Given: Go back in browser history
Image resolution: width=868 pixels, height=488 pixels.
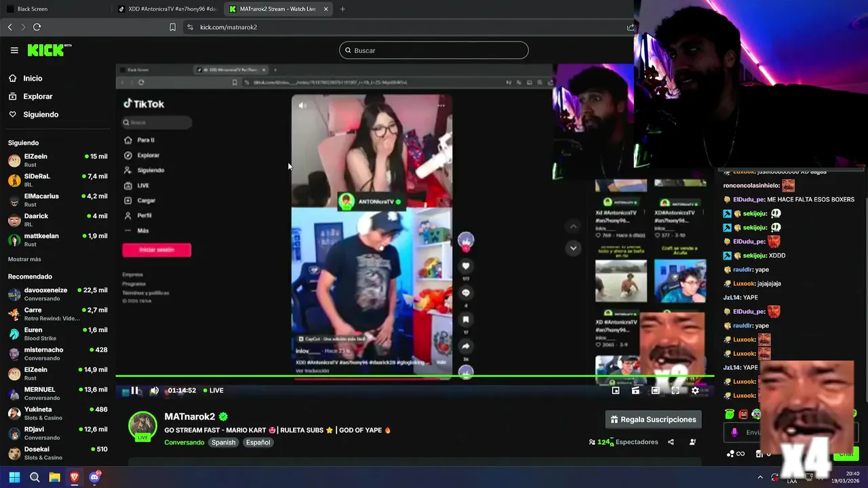Looking at the screenshot, I should (x=9, y=27).
